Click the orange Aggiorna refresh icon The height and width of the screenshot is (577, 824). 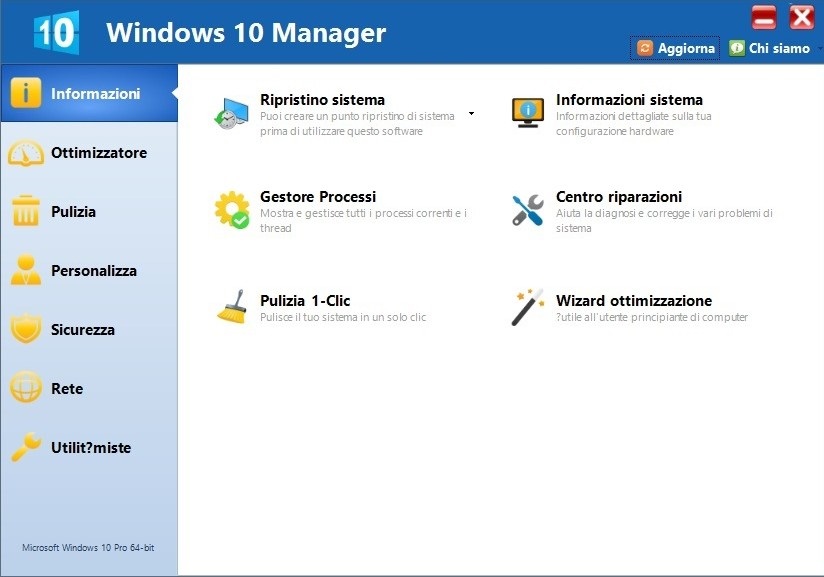[645, 48]
